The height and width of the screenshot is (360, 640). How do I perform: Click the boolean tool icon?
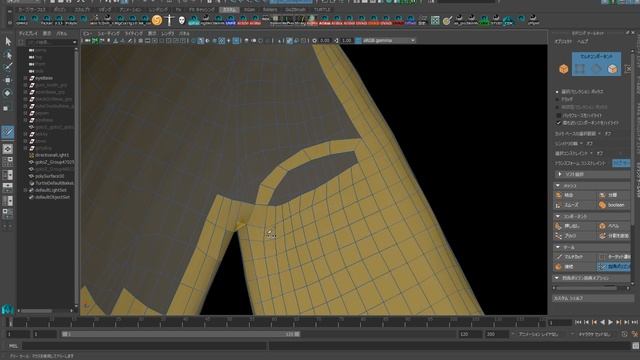[602, 205]
